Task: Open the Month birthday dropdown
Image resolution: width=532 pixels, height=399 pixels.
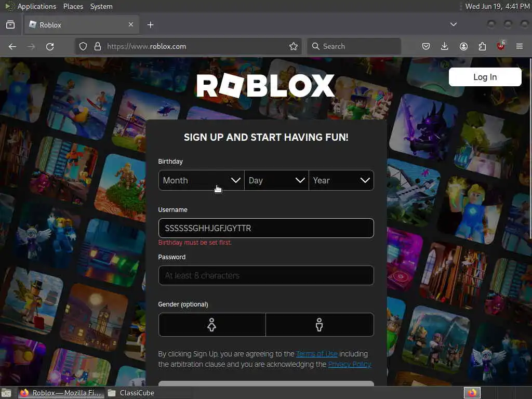Action: pos(201,180)
